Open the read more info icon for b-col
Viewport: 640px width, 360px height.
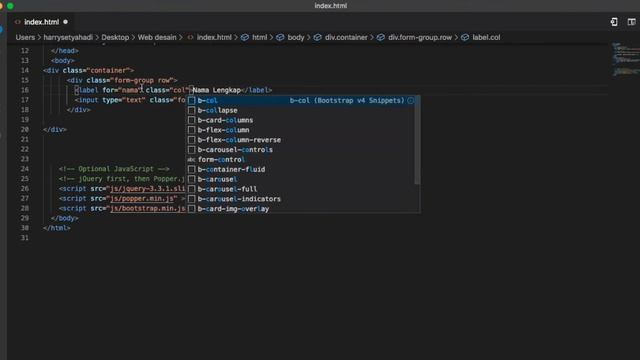411,100
